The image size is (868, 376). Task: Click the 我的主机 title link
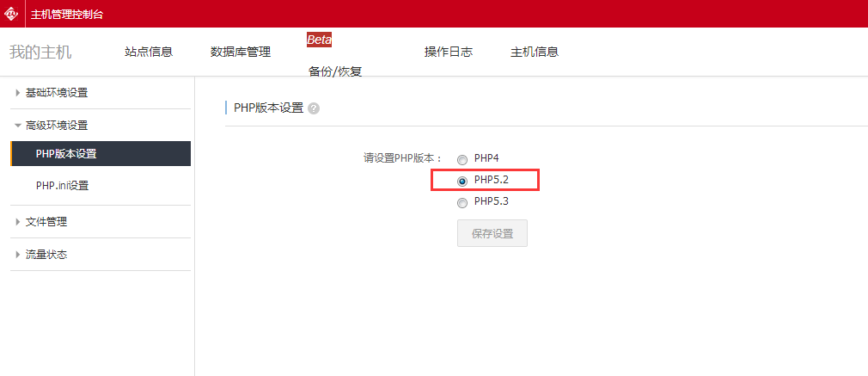pyautogui.click(x=40, y=52)
